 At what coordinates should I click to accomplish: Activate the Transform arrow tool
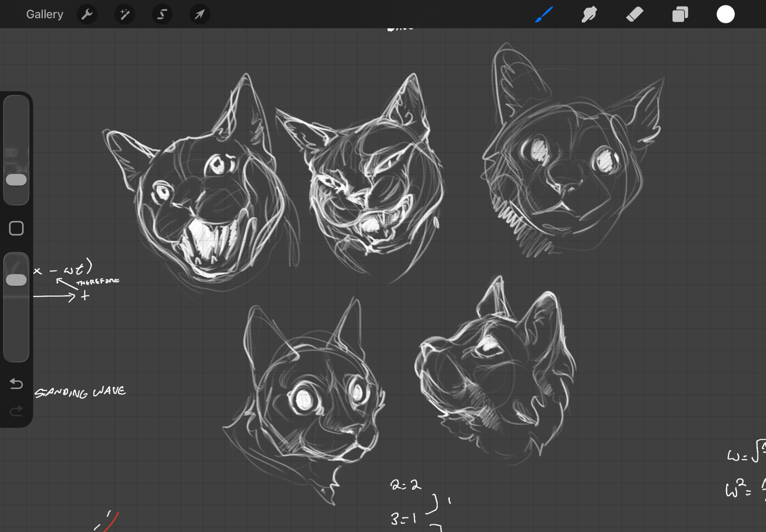tap(200, 15)
